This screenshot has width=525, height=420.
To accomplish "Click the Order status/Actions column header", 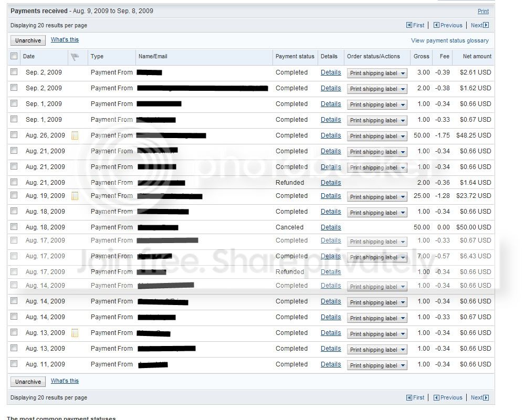I will [x=373, y=56].
